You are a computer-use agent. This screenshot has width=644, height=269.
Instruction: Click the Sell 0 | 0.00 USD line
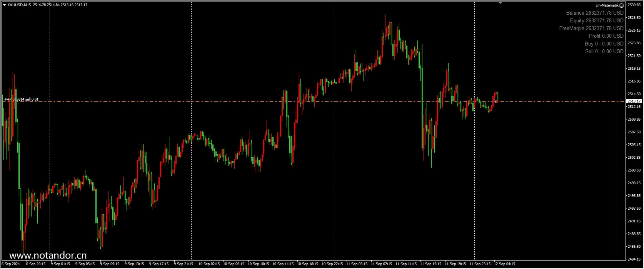[604, 51]
